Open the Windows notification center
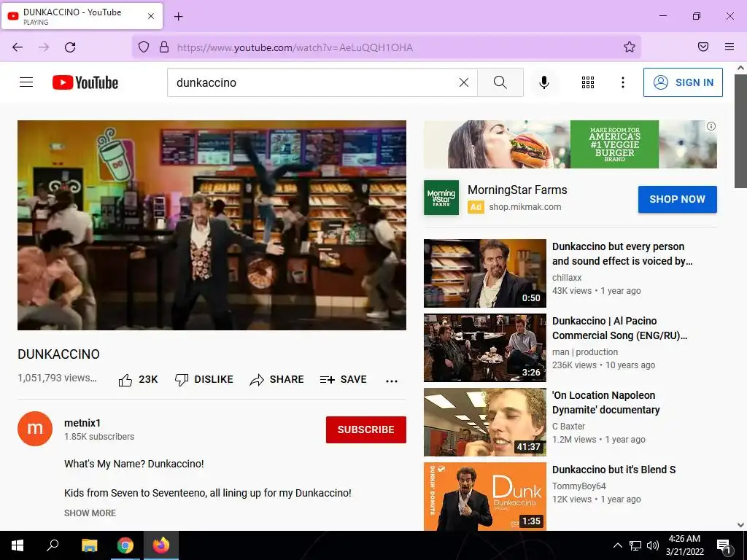 tap(724, 545)
